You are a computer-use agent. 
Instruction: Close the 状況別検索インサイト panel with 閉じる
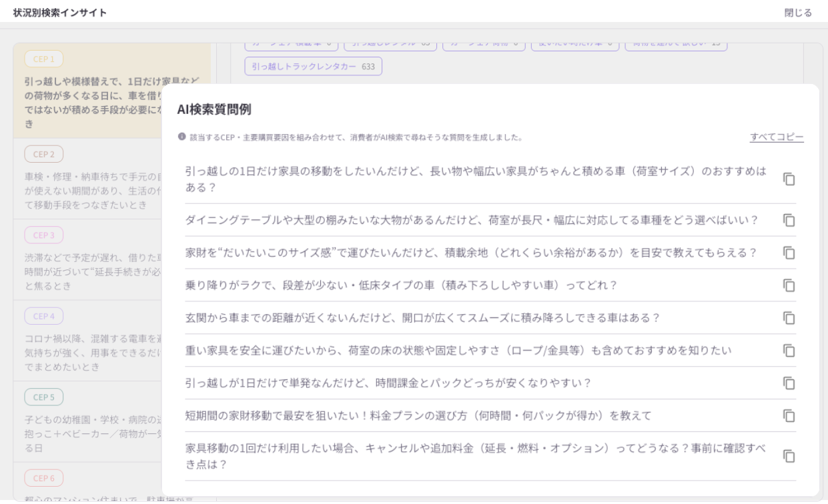[798, 13]
